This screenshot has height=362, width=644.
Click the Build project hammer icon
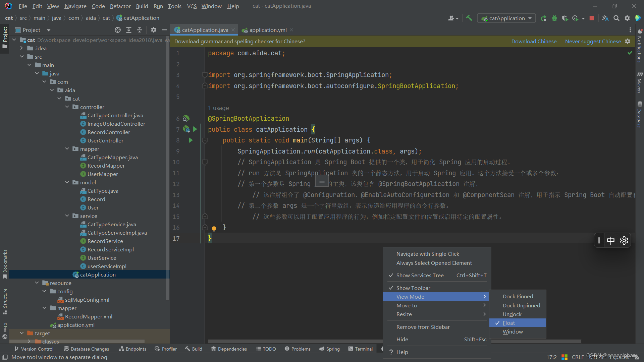469,18
